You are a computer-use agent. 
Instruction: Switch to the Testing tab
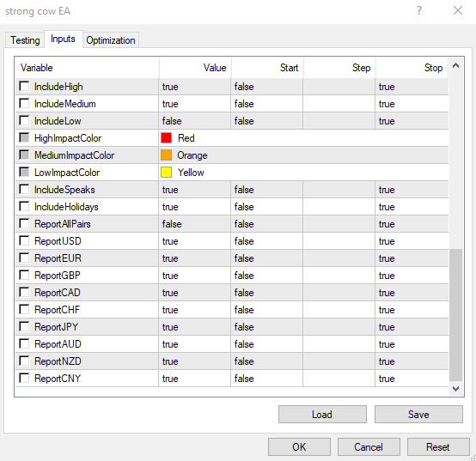[x=25, y=40]
